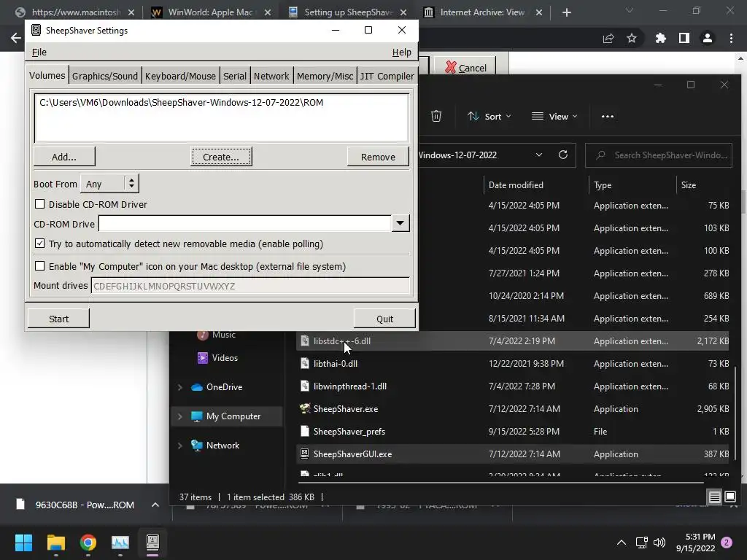This screenshot has height=560, width=747.
Task: Enable My Computer icon on Mac desktop
Action: pos(40,265)
